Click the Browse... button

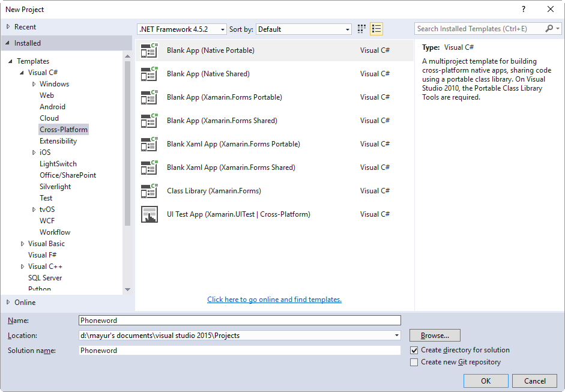[x=435, y=336]
